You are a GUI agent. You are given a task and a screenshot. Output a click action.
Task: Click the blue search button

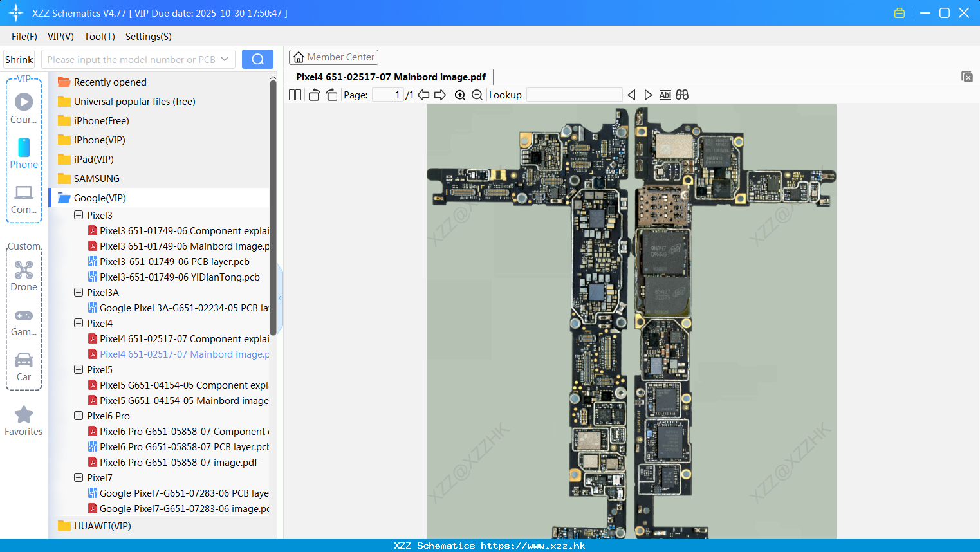coord(257,59)
